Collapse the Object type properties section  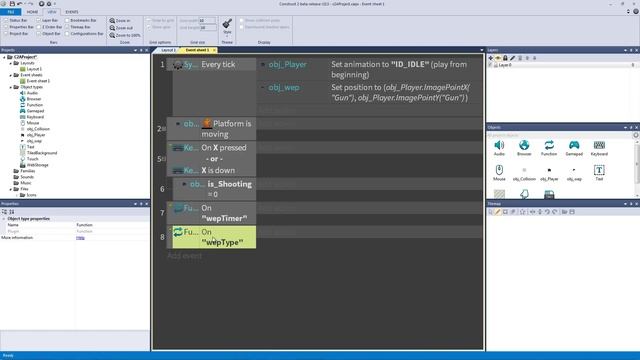tap(4, 219)
